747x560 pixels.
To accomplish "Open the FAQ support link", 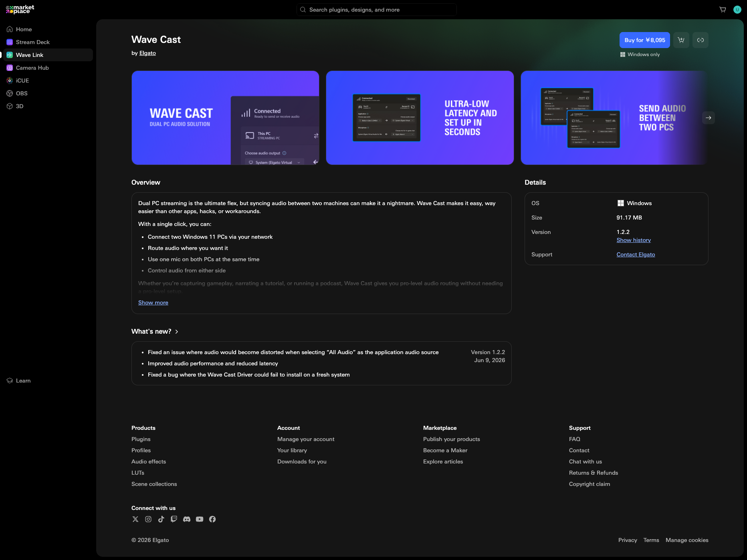I will (x=575, y=439).
